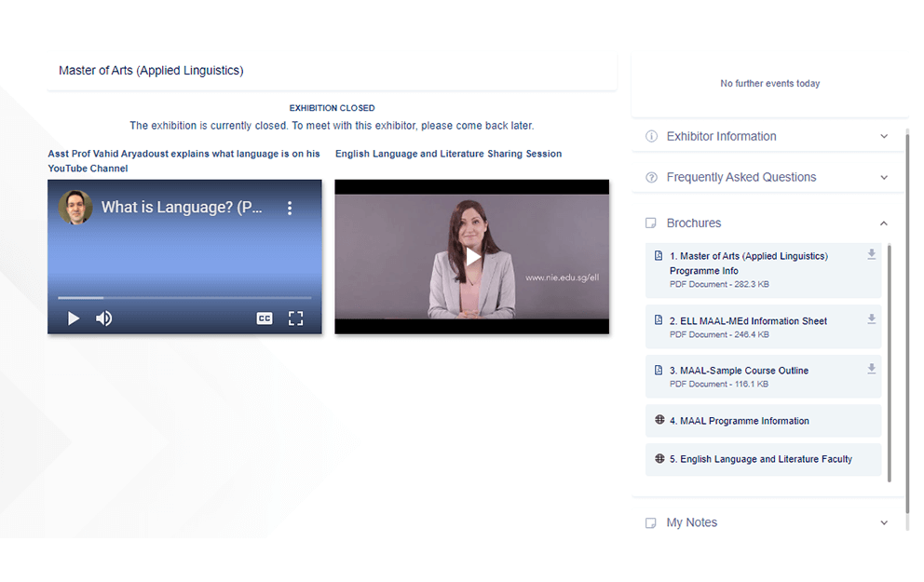Click the EXHIBITION CLOSED heading
The width and height of the screenshot is (924, 582).
[332, 108]
